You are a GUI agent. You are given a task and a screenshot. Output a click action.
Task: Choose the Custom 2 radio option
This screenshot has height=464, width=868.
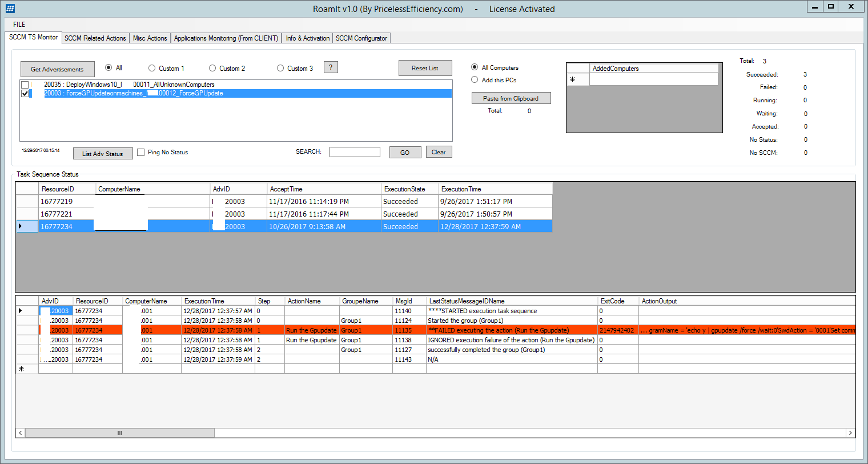pos(212,69)
